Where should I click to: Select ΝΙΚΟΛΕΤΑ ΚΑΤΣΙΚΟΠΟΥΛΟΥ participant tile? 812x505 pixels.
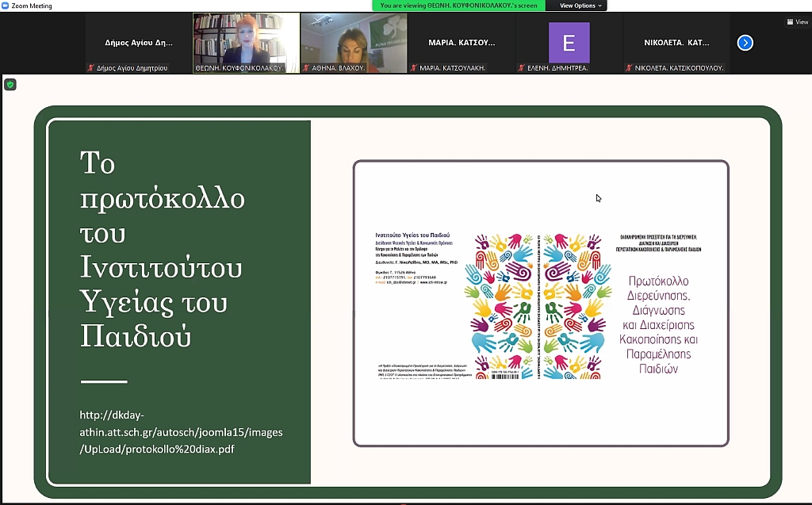click(676, 43)
